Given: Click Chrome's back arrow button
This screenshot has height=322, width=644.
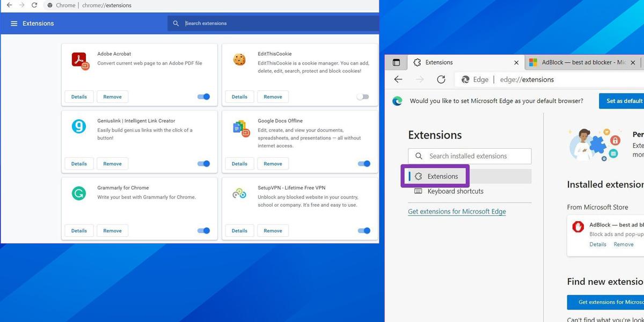Looking at the screenshot, I should (x=9, y=5).
